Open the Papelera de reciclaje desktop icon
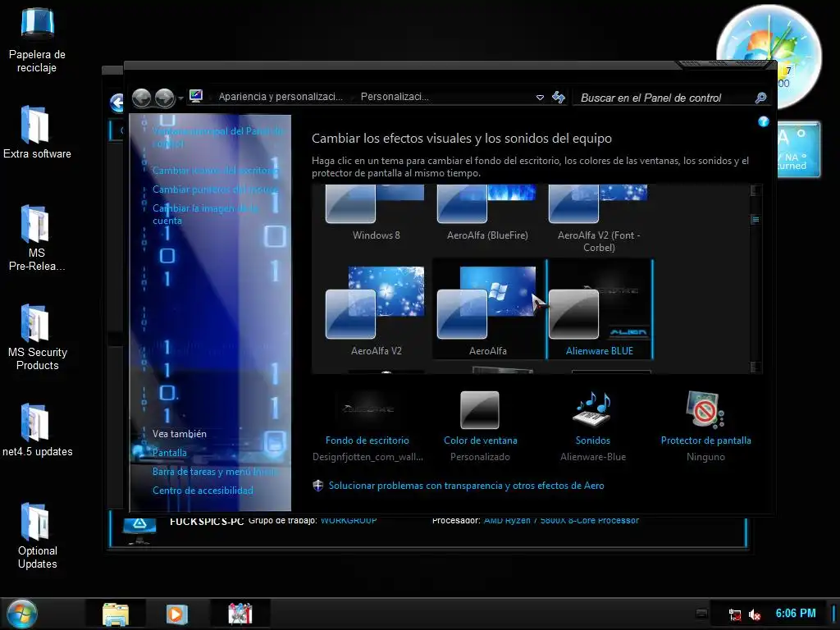The width and height of the screenshot is (840, 630). [x=37, y=39]
